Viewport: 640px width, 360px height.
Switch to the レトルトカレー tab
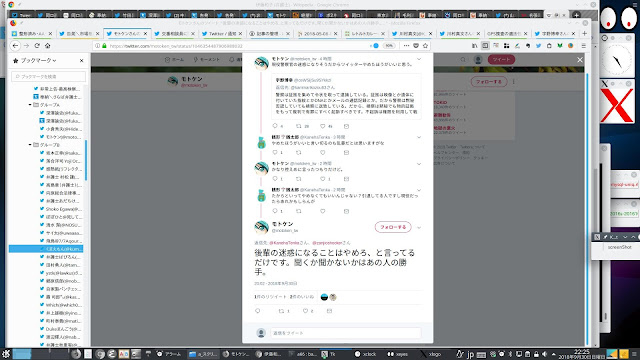click(x=361, y=33)
